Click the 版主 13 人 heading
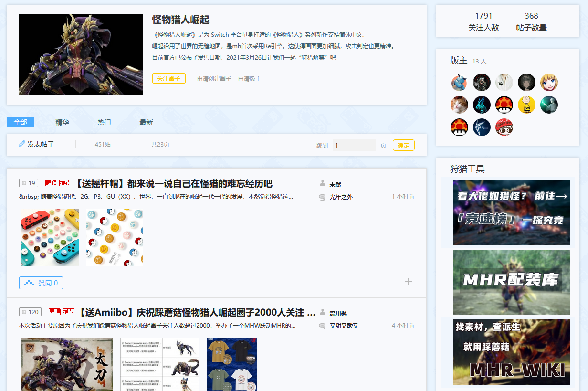Screen dimensions: 588x391 (x=468, y=61)
